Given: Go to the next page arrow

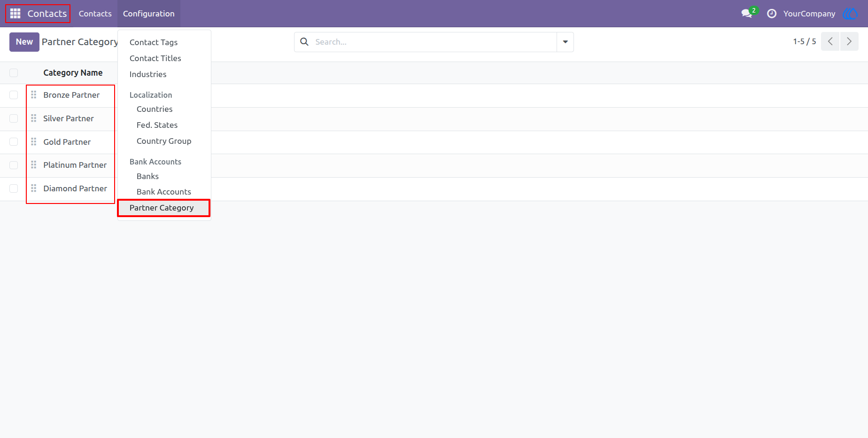Looking at the screenshot, I should point(849,41).
